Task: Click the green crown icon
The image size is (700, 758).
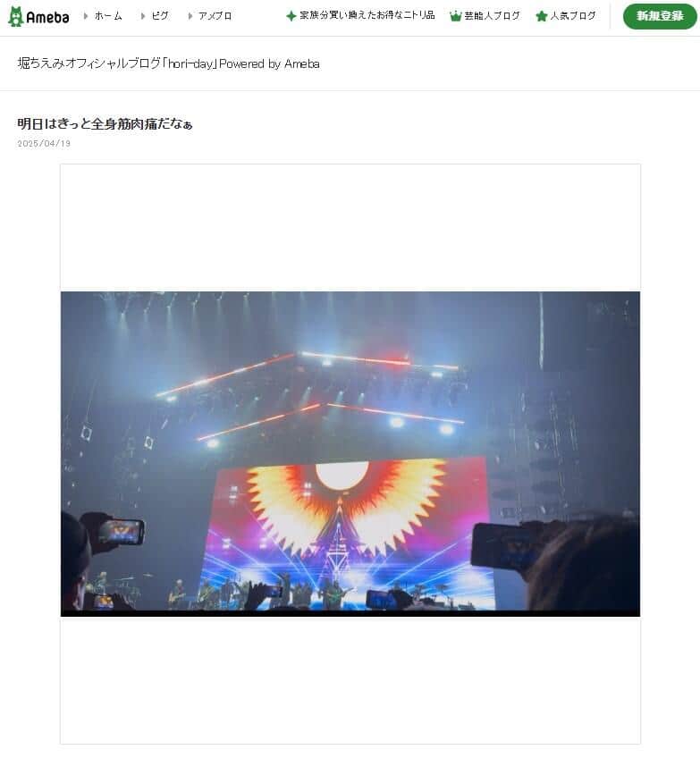Action: tap(455, 16)
